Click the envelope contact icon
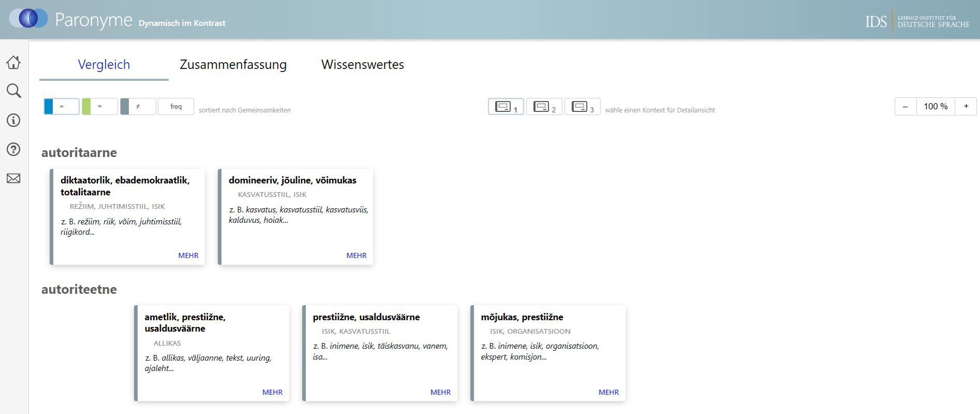Image resolution: width=980 pixels, height=414 pixels. (x=13, y=178)
